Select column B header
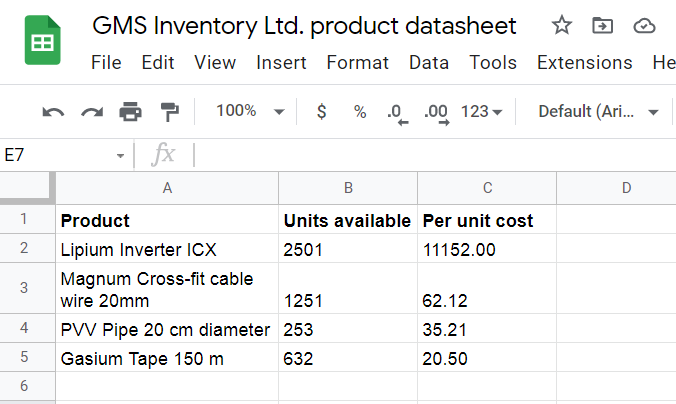The width and height of the screenshot is (676, 404). pos(348,188)
